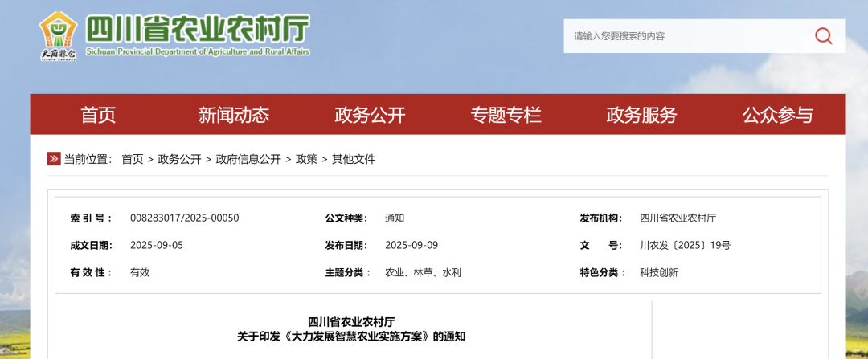The width and height of the screenshot is (868, 359).
Task: Click the red search magnifier icon
Action: click(823, 36)
